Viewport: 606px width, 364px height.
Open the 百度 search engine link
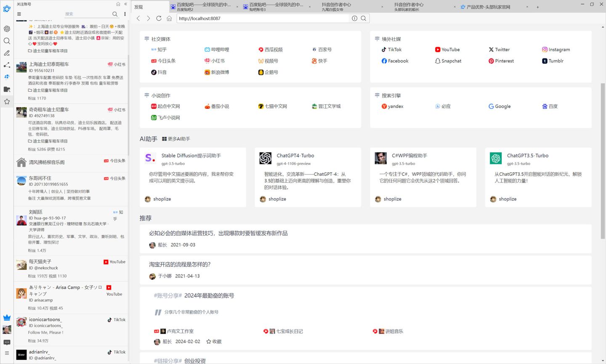(x=550, y=106)
